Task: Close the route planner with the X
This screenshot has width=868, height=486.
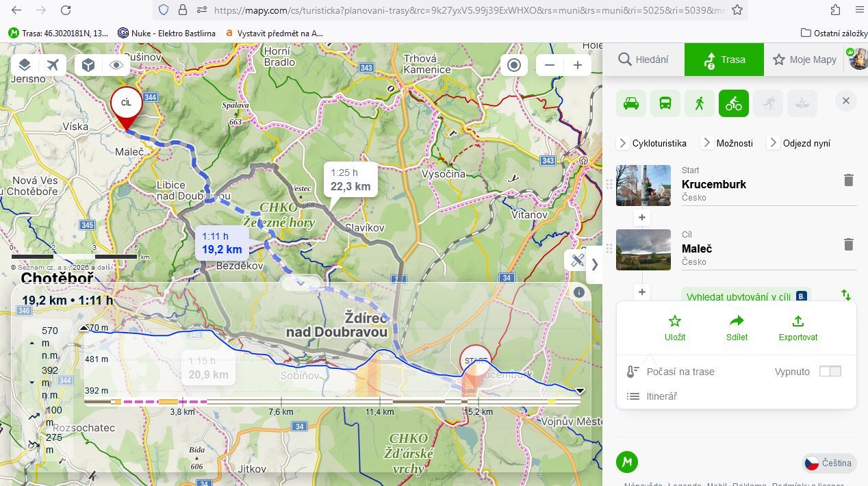Action: click(846, 101)
